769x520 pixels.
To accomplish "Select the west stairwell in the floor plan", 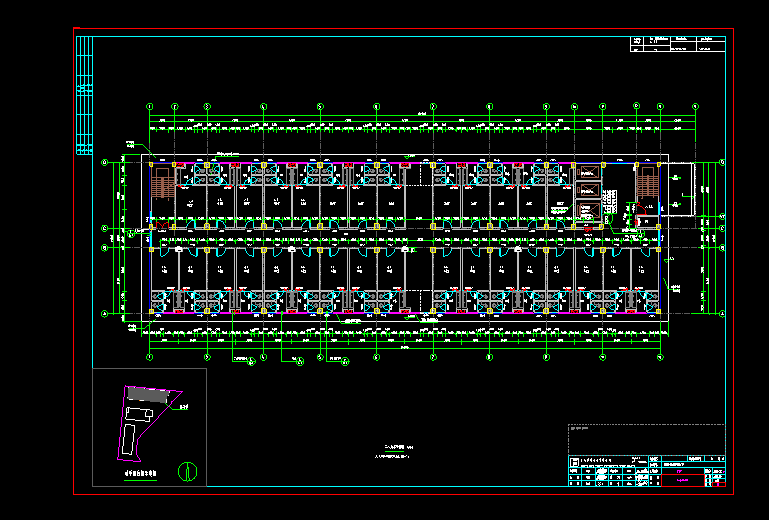I will coord(160,184).
